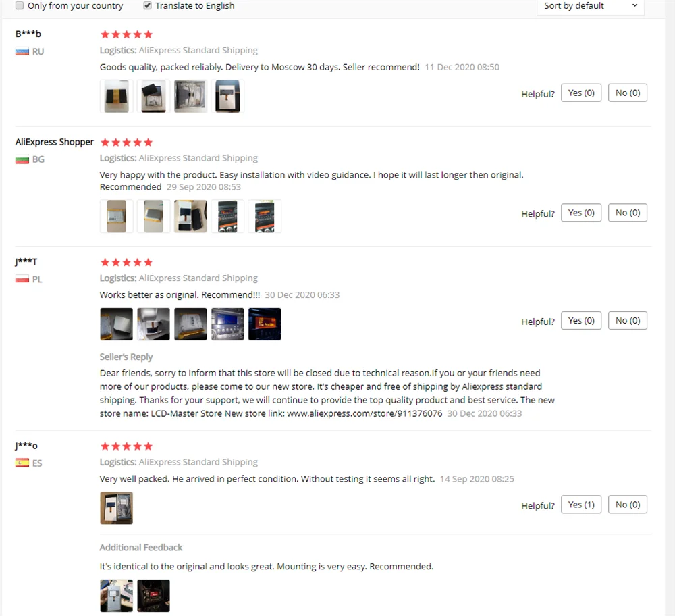Open the Sort by default dropdown
The image size is (675, 616).
590,7
